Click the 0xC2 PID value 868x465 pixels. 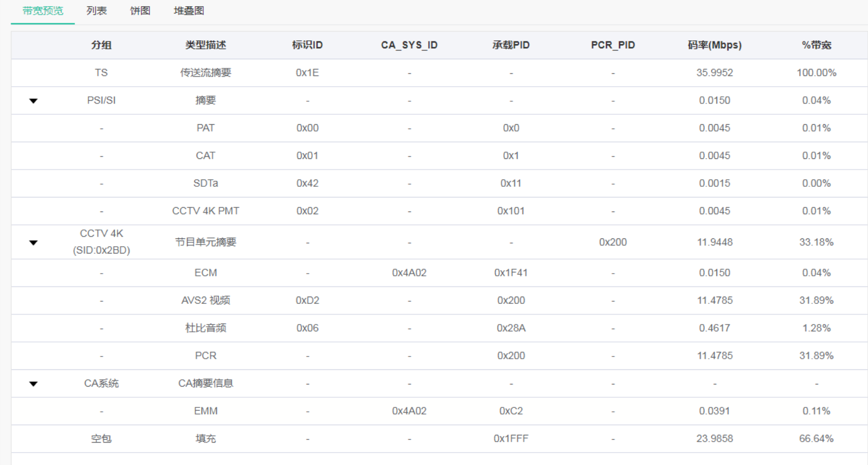pos(511,411)
